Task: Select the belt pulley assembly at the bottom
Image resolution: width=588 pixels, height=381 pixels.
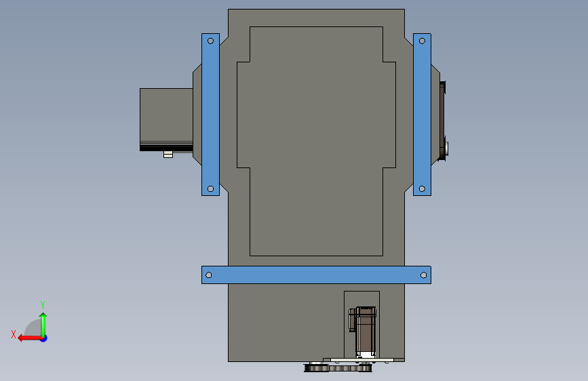Action: click(x=338, y=367)
